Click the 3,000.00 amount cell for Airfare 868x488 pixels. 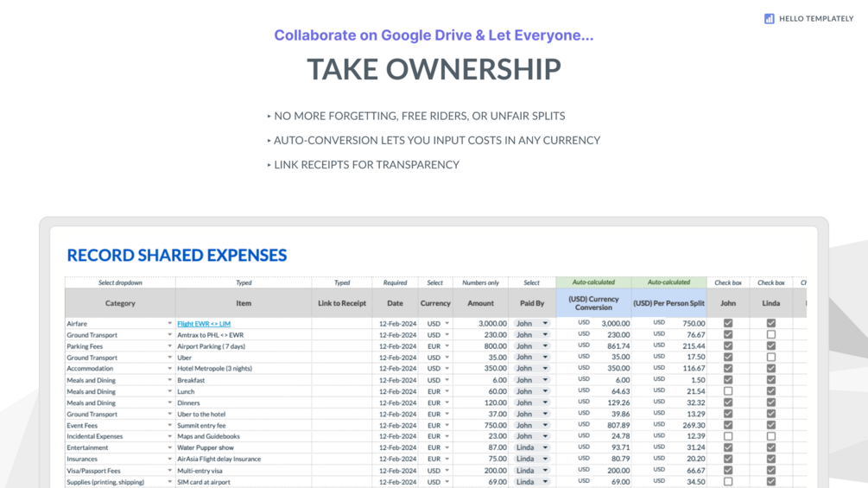pos(480,324)
